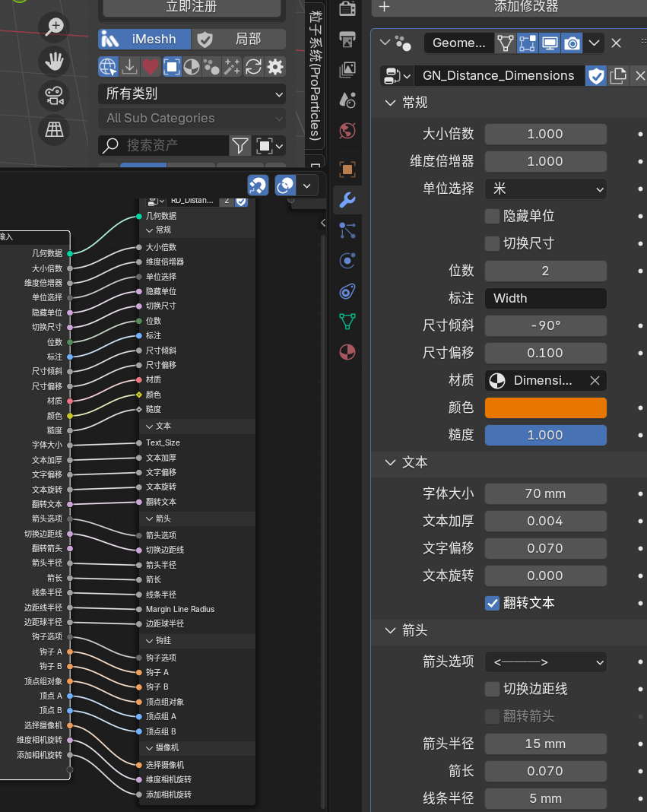
Task: Open node editor overlay options dropdown arrow
Action: pos(306,186)
